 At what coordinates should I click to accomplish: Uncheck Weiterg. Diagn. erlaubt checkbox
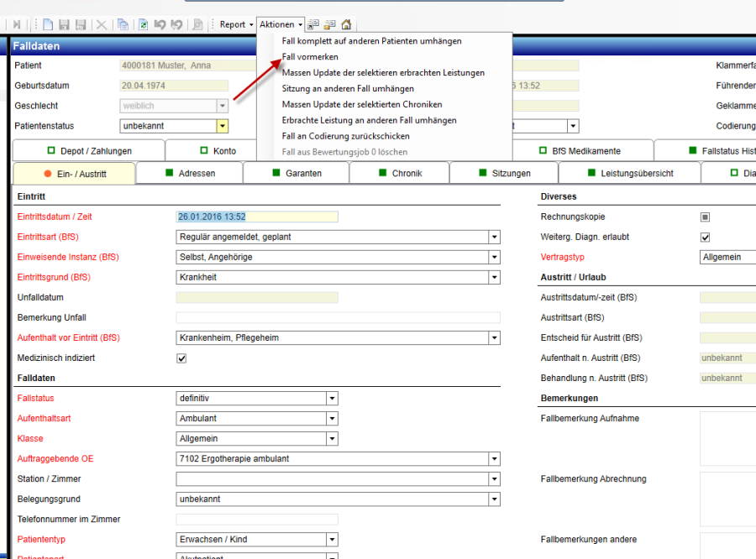[x=706, y=238]
